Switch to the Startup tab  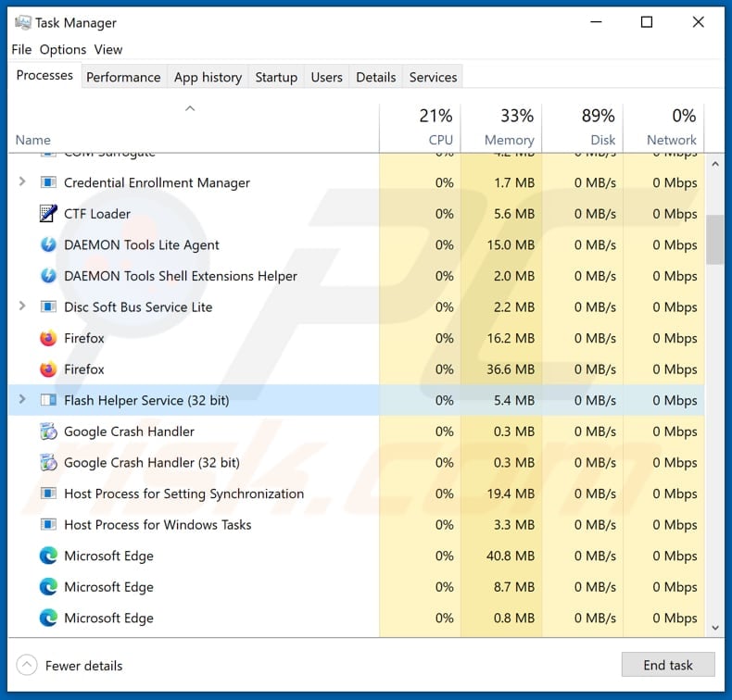tap(276, 77)
